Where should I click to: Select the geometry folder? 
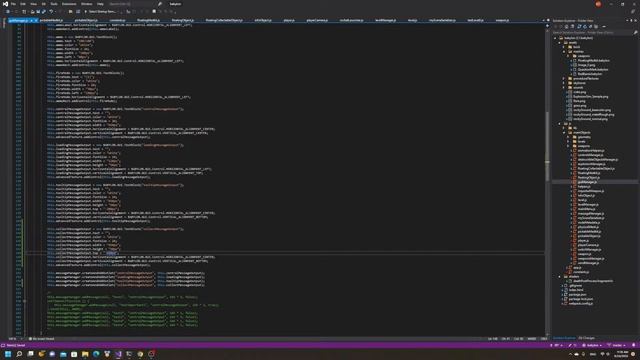[584, 137]
